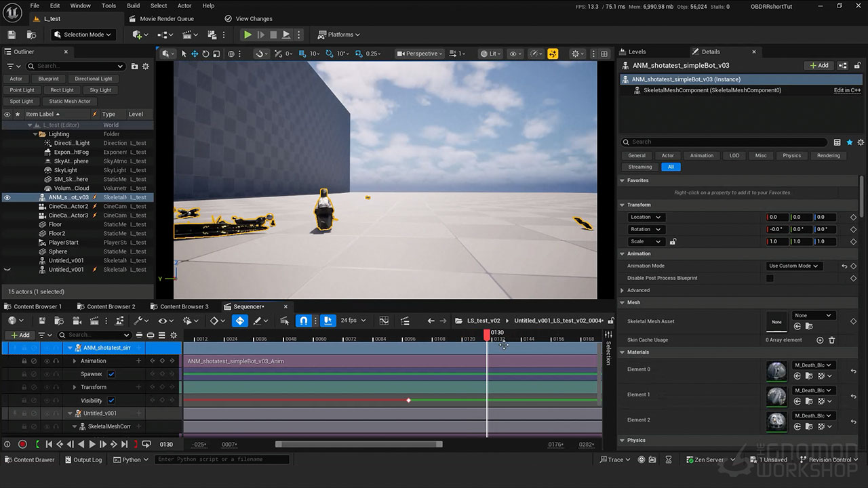
Task: Toggle the Sequencer snapping magnet icon
Action: pos(304,321)
